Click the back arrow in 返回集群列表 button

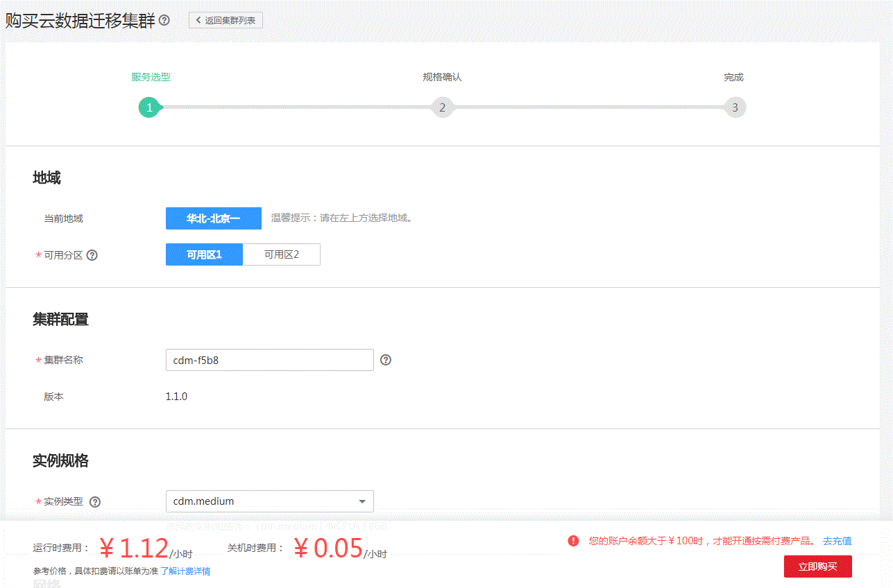click(198, 20)
